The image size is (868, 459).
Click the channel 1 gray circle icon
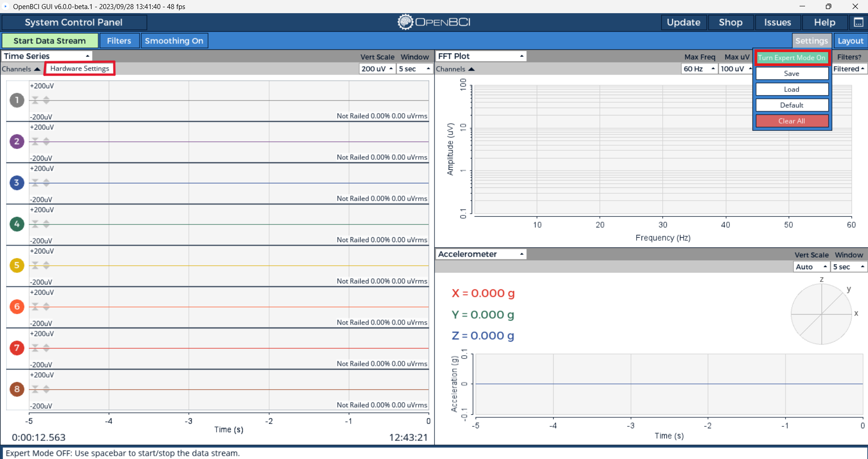click(17, 100)
